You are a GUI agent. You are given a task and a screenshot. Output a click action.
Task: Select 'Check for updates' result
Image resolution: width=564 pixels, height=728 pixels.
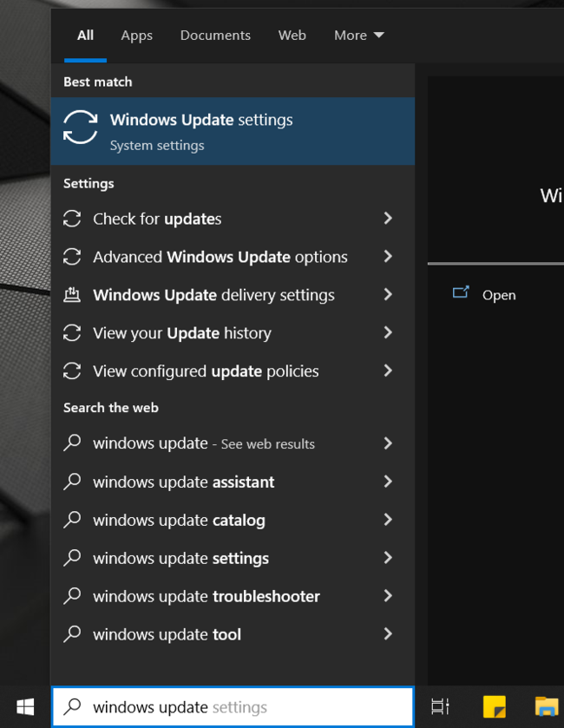tap(233, 219)
